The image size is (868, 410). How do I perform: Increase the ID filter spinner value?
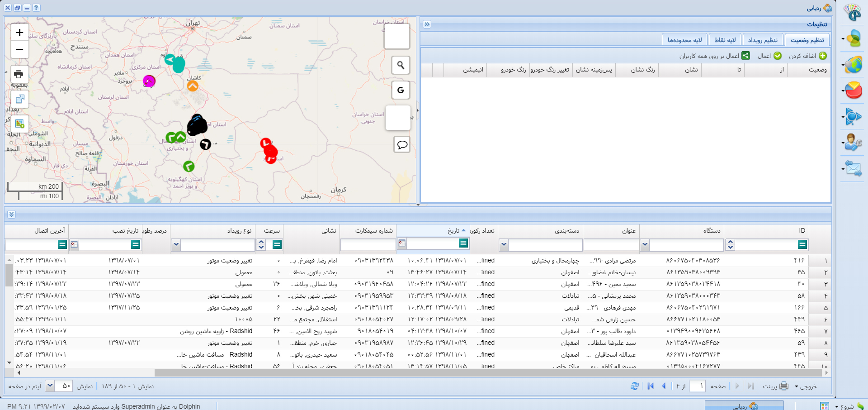(x=730, y=242)
